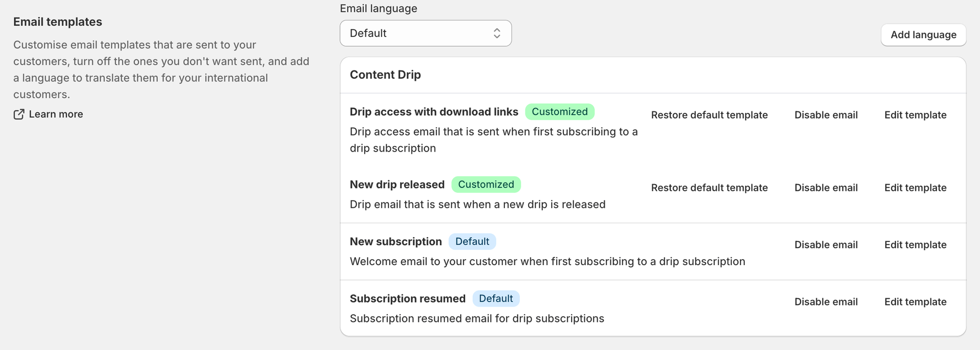980x350 pixels.
Task: Click the Default badge beside New subscription
Action: (x=472, y=241)
